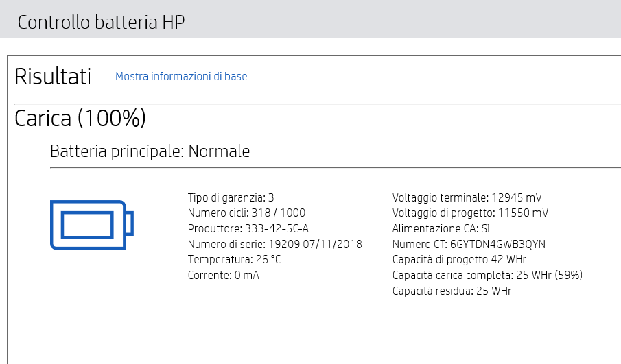The width and height of the screenshot is (621, 364).
Task: Select Capacità residua 25 WHr line
Action: click(x=452, y=291)
